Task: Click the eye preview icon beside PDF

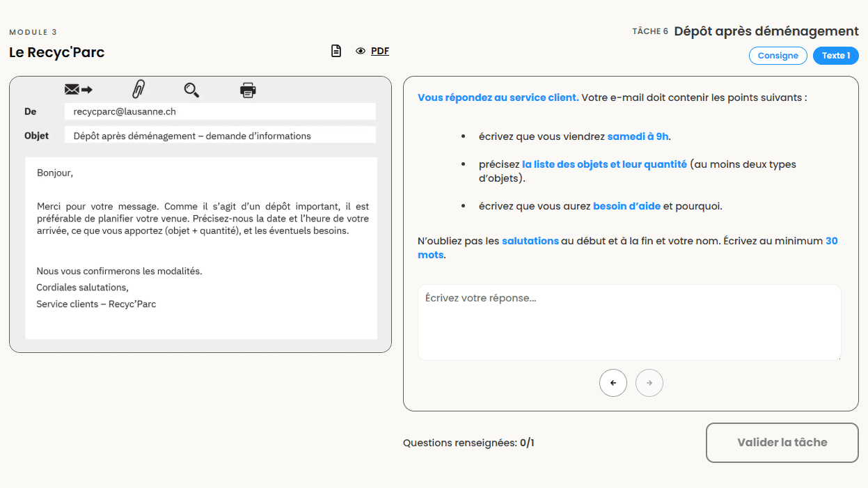Action: point(360,51)
